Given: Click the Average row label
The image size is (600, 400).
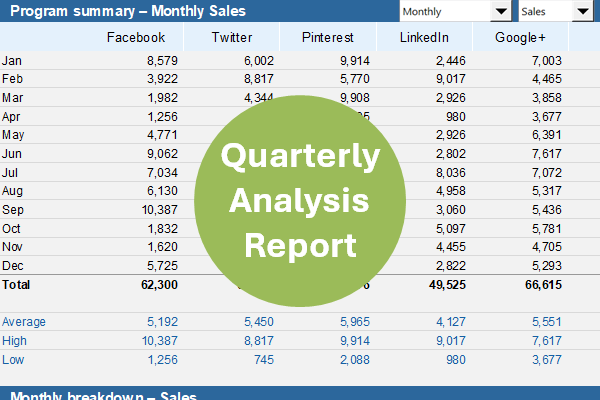Looking at the screenshot, I should (x=24, y=322).
